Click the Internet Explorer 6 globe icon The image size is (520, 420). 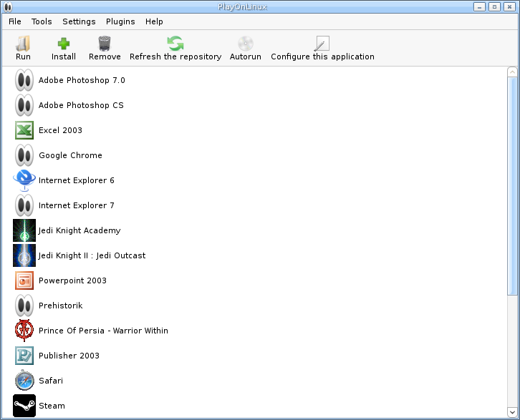24,180
